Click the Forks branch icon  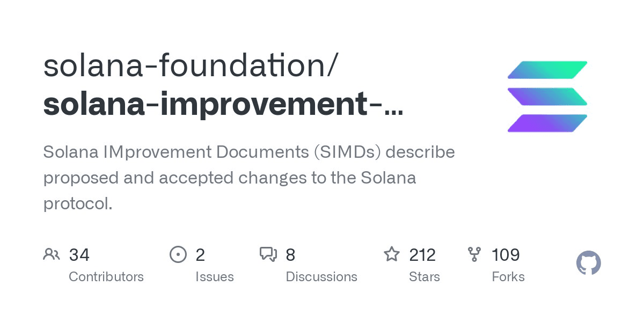(x=474, y=254)
